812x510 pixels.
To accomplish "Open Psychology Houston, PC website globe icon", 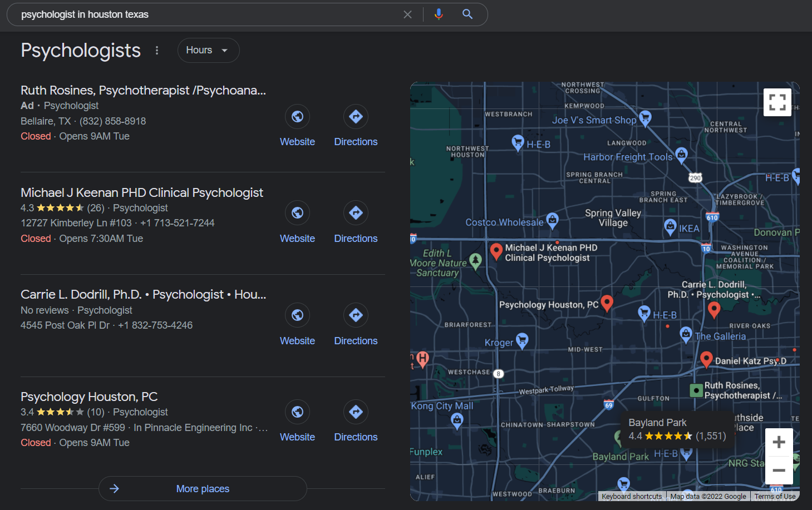I will click(297, 412).
